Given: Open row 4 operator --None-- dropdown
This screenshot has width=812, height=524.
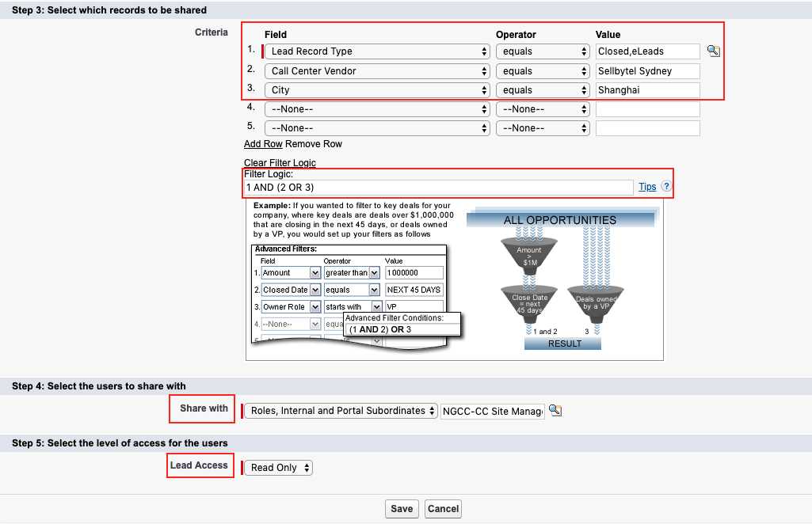Looking at the screenshot, I should click(x=543, y=109).
